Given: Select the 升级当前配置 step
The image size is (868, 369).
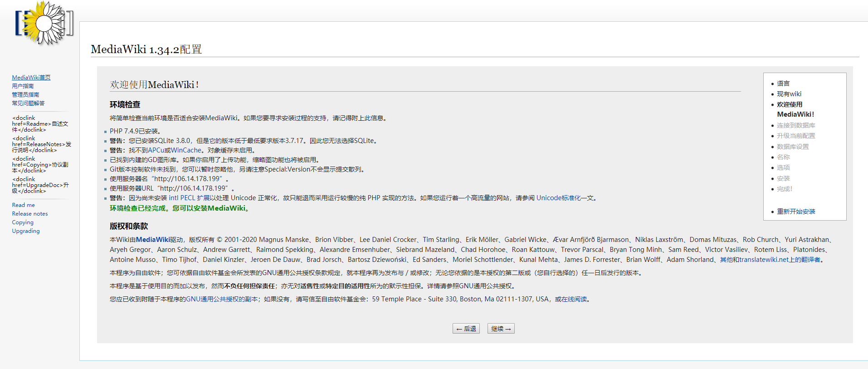Looking at the screenshot, I should (x=796, y=136).
